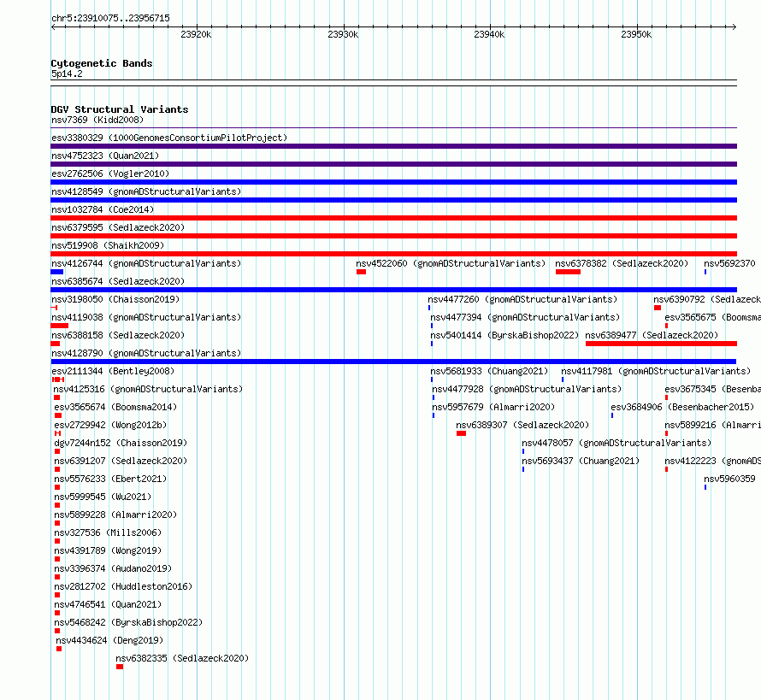Click the esv2762506 (Vogler2010) label
Image resolution: width=761 pixels, height=700 pixels.
coord(110,174)
